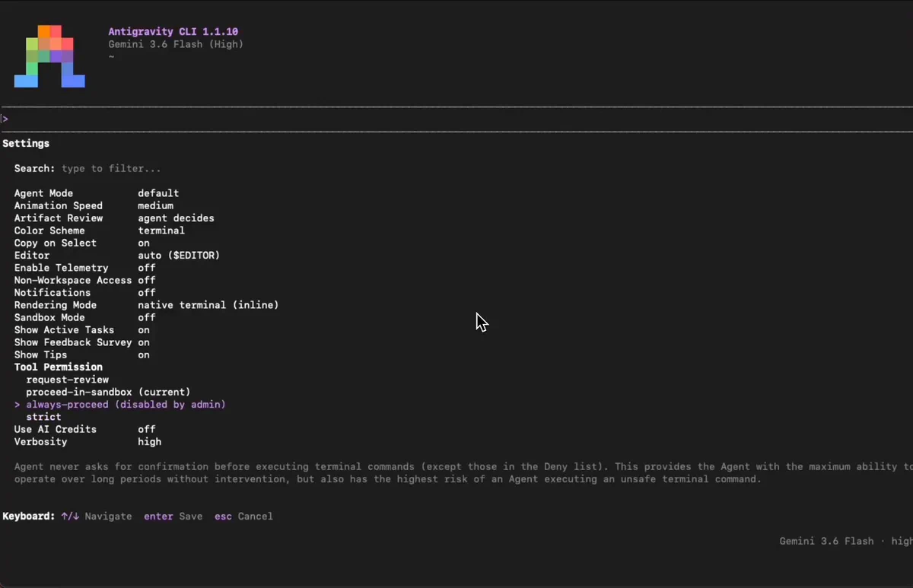Click the enter Save shortcut

point(173,516)
